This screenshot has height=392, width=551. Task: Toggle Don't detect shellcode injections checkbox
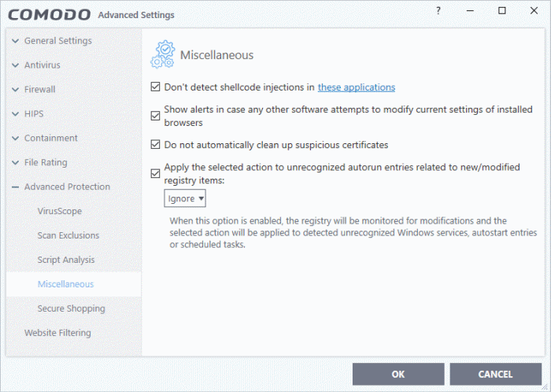(155, 87)
